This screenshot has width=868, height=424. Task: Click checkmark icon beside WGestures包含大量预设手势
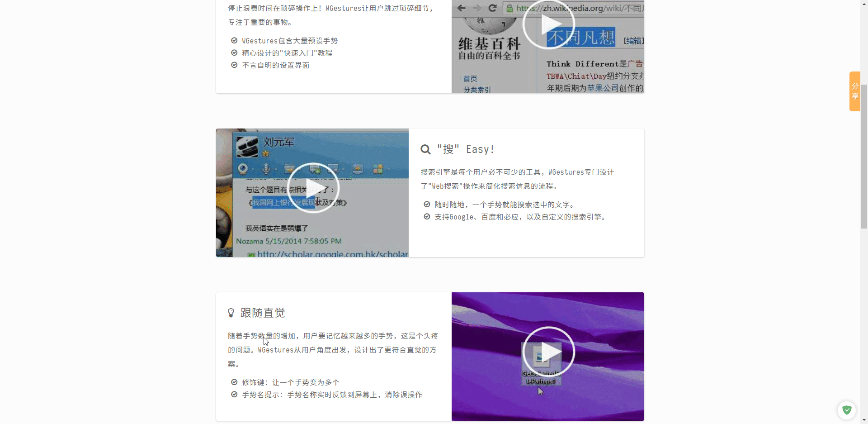coord(234,41)
